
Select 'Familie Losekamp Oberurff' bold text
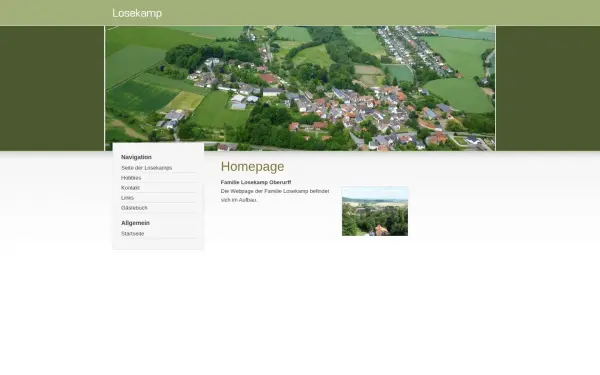pos(256,182)
